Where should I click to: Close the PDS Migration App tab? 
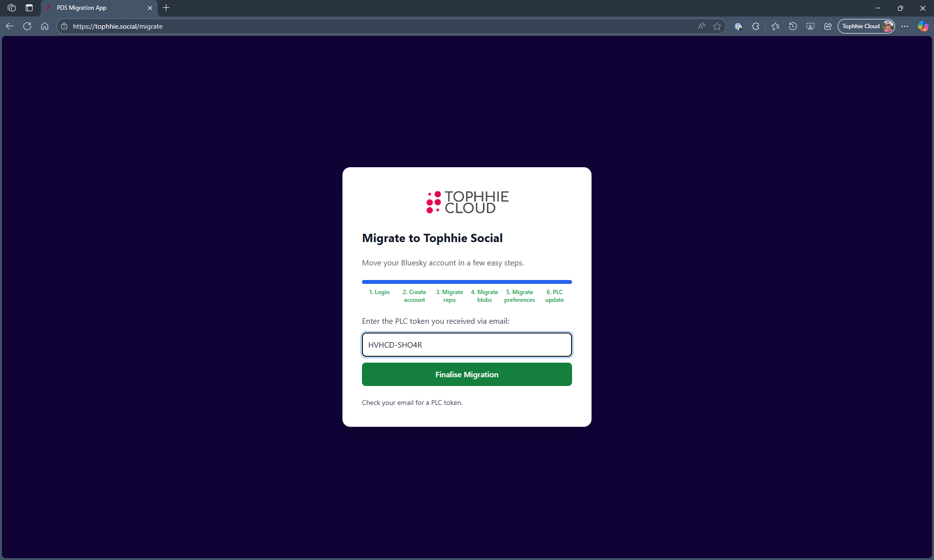[150, 8]
